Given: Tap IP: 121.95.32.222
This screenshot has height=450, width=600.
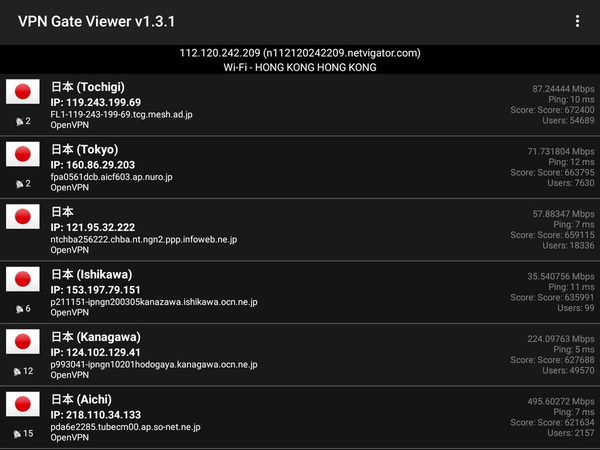Looking at the screenshot, I should [93, 227].
